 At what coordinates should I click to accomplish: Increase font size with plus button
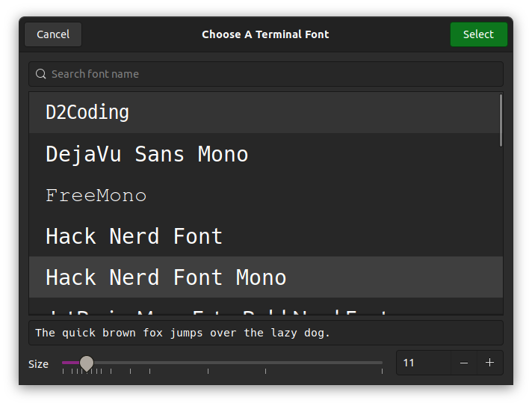pos(489,363)
